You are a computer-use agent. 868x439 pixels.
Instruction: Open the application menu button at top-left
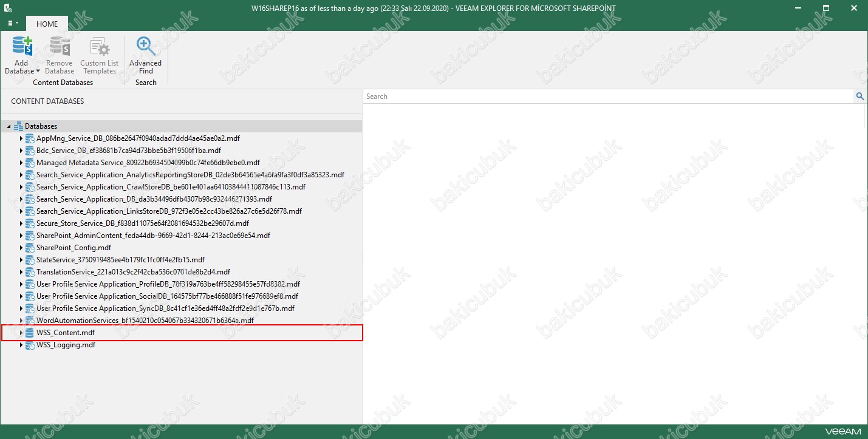pos(13,23)
